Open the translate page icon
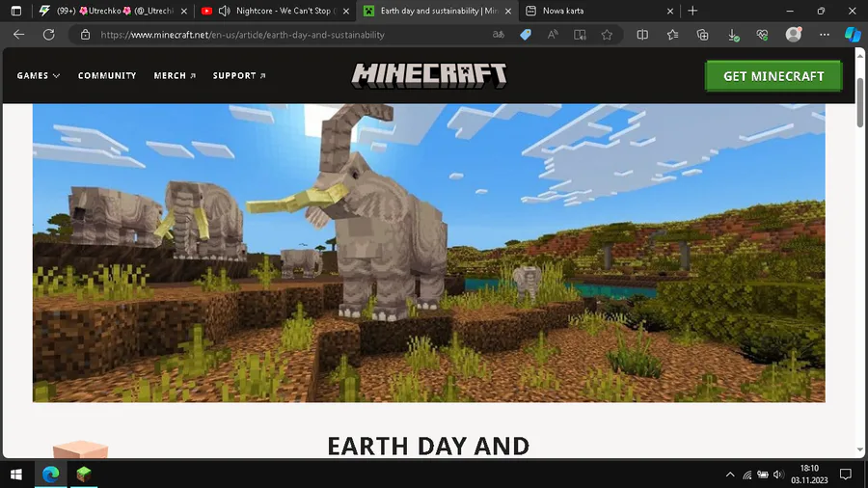 (499, 35)
